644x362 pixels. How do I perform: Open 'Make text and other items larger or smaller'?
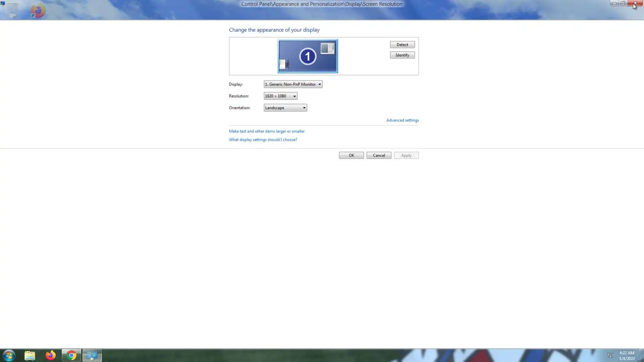[267, 131]
